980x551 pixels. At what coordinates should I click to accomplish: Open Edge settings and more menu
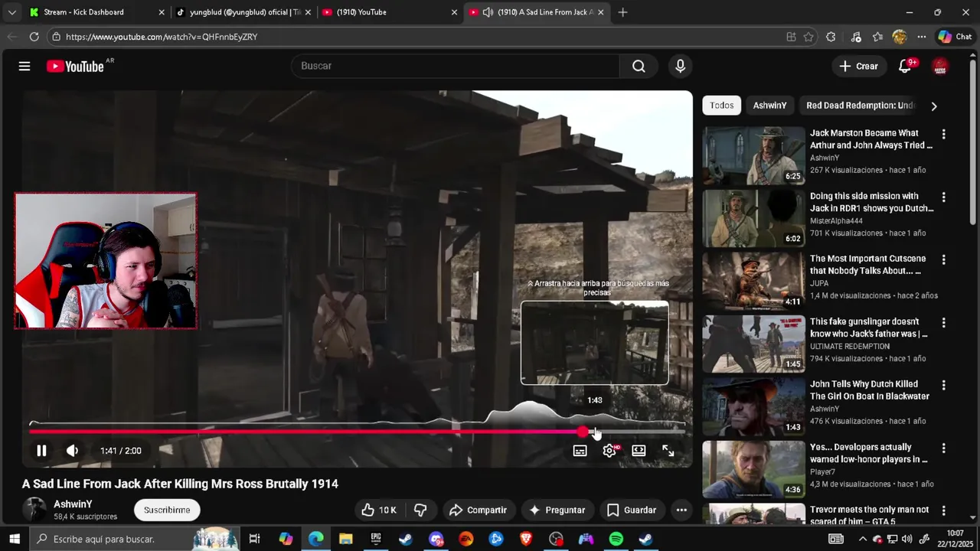(922, 37)
